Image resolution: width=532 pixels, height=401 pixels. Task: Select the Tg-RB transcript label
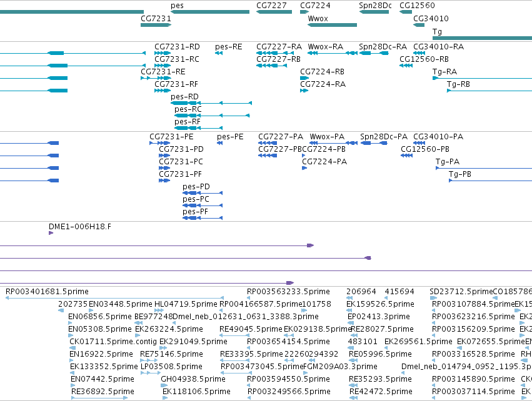458,84
